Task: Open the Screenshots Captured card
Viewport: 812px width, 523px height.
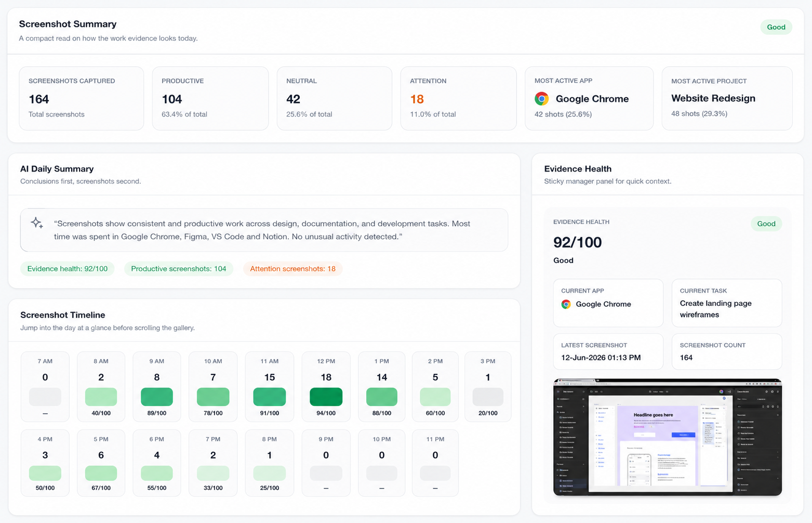Action: [82, 98]
